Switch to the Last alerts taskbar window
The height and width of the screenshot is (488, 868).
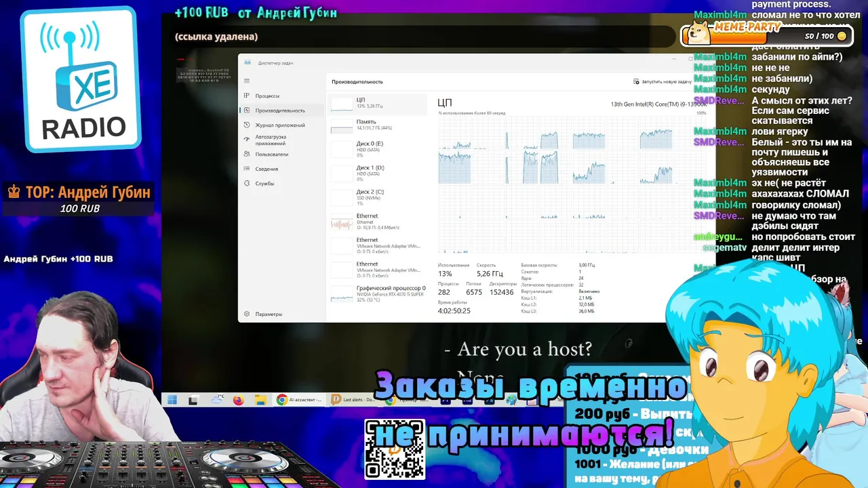point(353,400)
